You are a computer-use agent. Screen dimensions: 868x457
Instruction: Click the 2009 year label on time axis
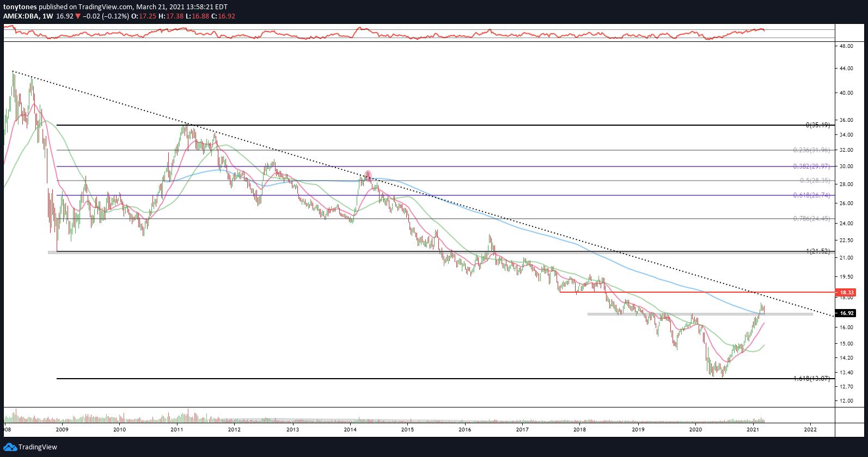[62, 430]
